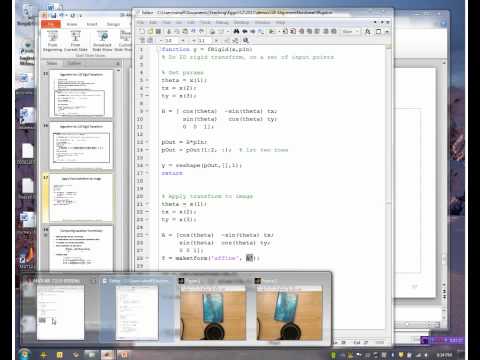Viewport: 480px width, 360px height.
Task: Open the Cell menu in MATLAB Editor
Action: pos(191,22)
